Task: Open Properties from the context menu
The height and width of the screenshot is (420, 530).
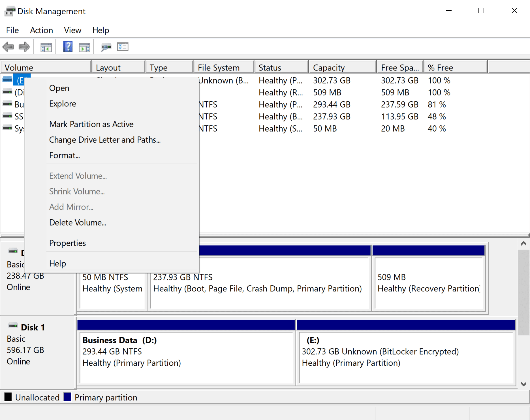Action: click(x=67, y=243)
